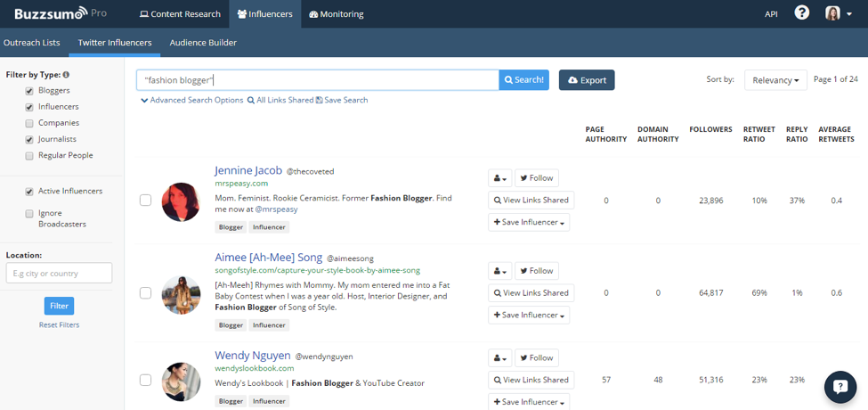Click the info icon beside Filter by Type
This screenshot has width=868, height=410.
click(66, 75)
